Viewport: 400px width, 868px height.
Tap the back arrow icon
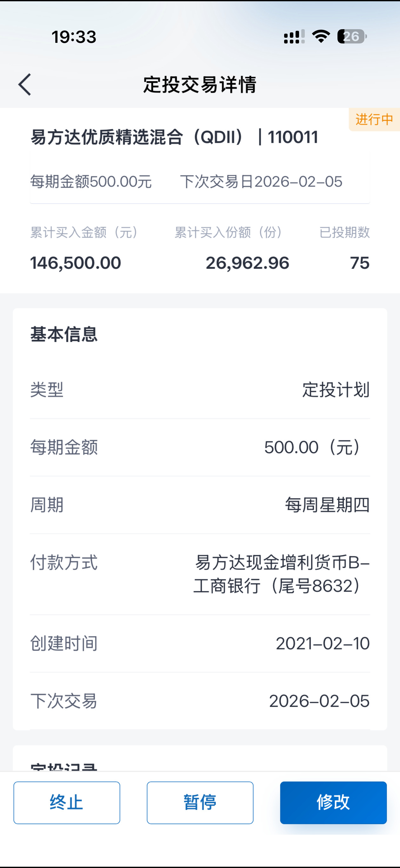tap(25, 85)
